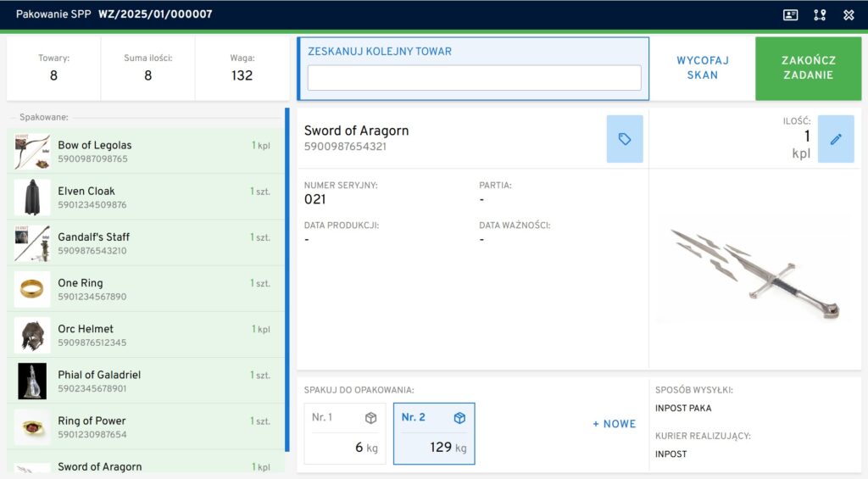
Task: Select package Nr. 1 weighing 6 kg
Action: (x=344, y=433)
